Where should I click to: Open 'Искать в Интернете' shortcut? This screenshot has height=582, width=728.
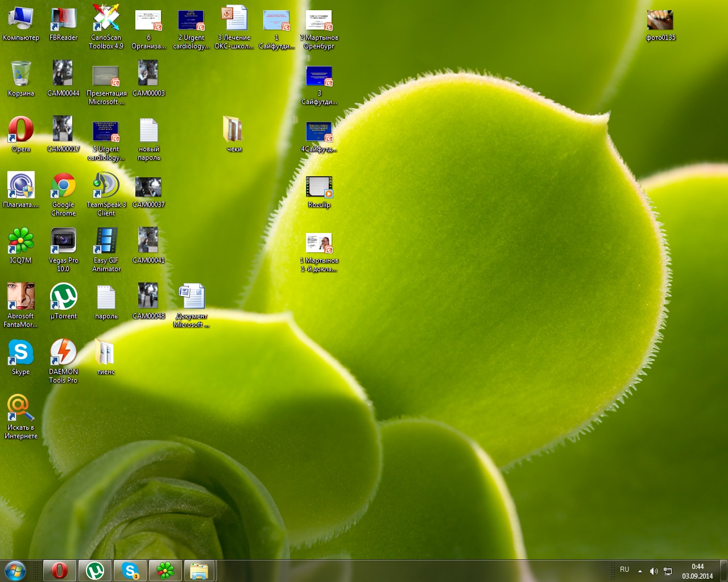(x=21, y=417)
